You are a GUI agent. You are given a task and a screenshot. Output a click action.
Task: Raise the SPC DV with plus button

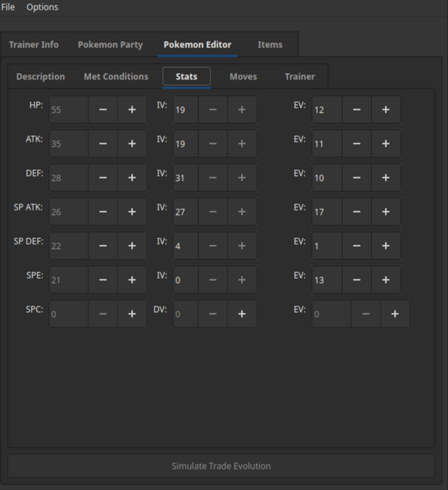coord(242,314)
